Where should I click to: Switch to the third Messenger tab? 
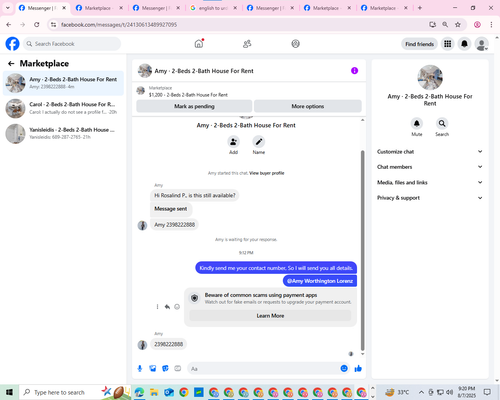pyautogui.click(x=270, y=8)
